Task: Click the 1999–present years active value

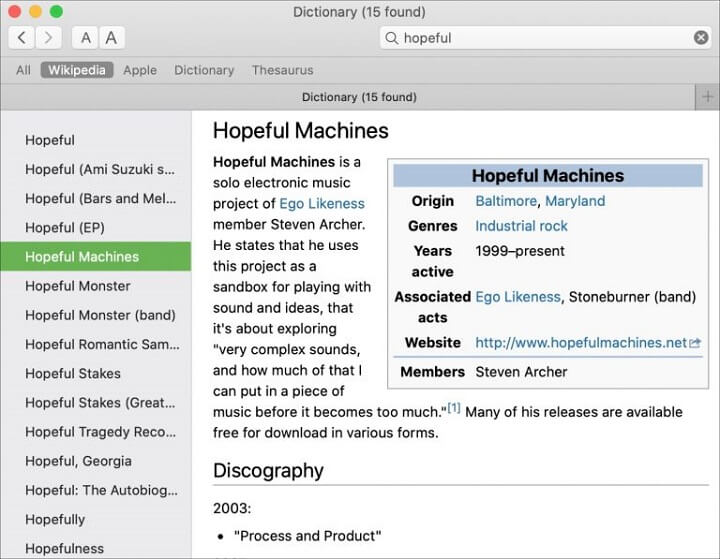Action: click(520, 251)
